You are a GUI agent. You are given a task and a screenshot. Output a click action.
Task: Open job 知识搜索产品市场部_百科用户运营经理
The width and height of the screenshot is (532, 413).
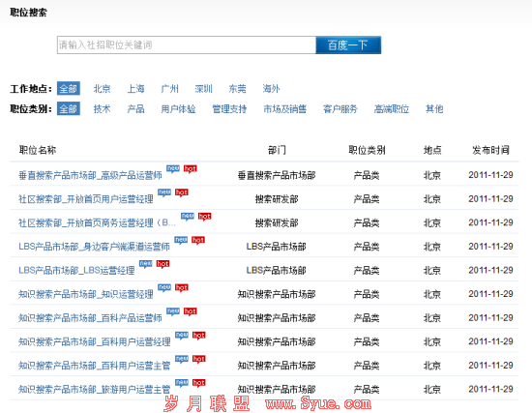pos(95,341)
